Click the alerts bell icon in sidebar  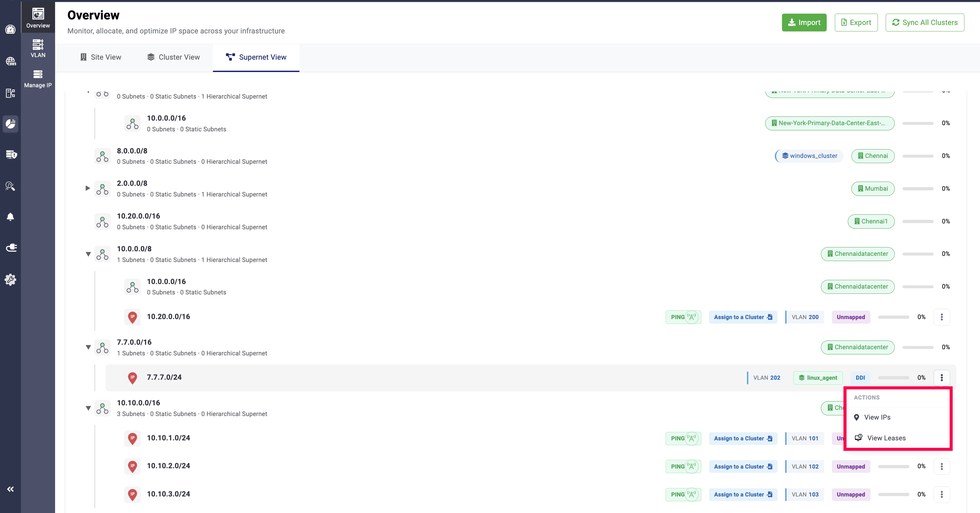[10, 217]
